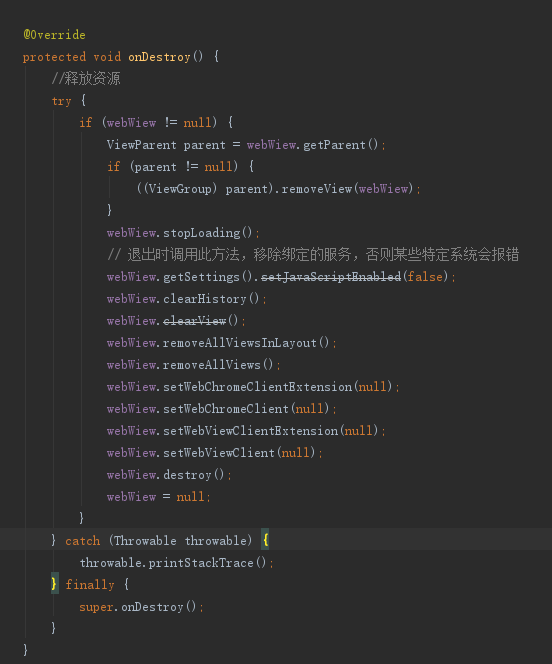Click throwable.printStackTrace() call
The image size is (552, 664).
tap(173, 562)
